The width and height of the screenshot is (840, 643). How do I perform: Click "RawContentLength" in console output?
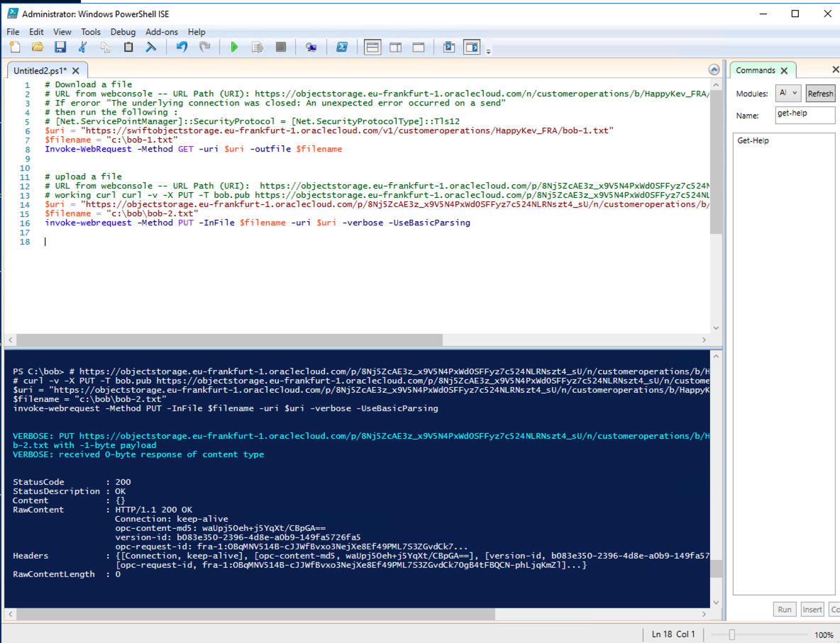[54, 574]
